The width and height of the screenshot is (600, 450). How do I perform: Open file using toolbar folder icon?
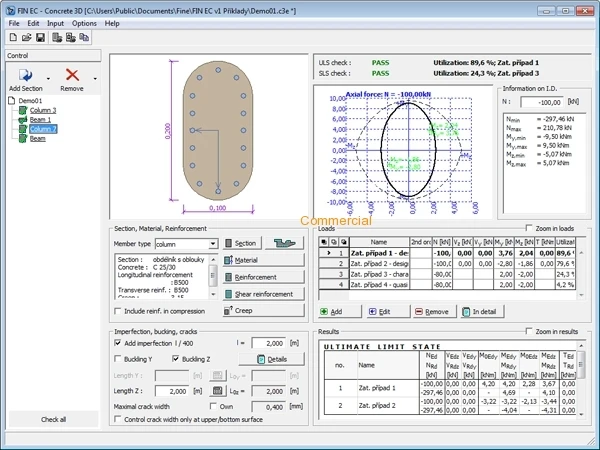pyautogui.click(x=26, y=37)
